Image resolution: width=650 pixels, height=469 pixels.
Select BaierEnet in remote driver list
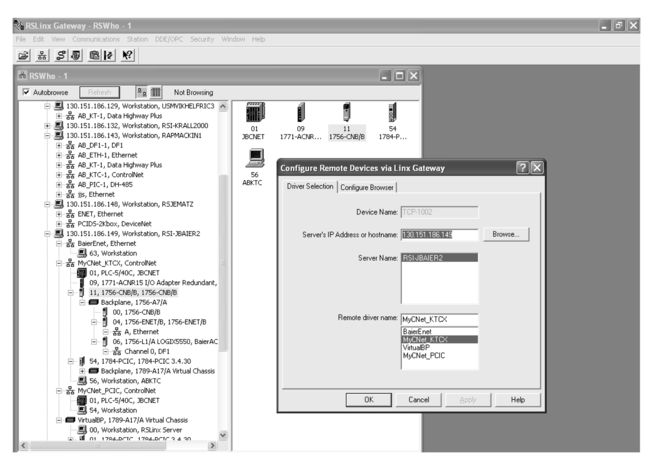[x=439, y=332]
